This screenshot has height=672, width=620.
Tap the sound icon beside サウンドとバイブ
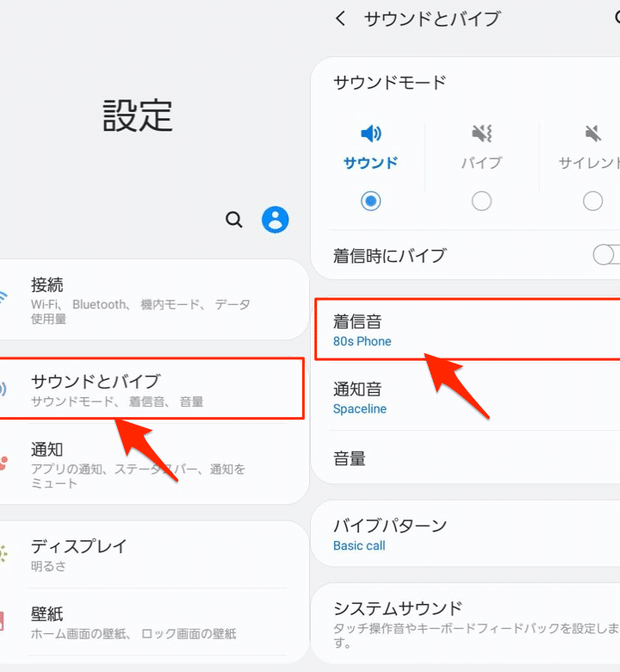3,389
